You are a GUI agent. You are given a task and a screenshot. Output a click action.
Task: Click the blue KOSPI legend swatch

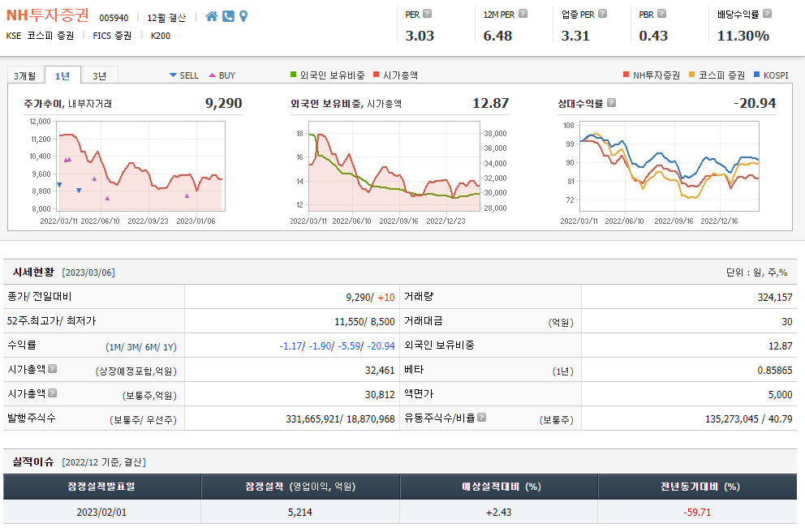tap(756, 75)
